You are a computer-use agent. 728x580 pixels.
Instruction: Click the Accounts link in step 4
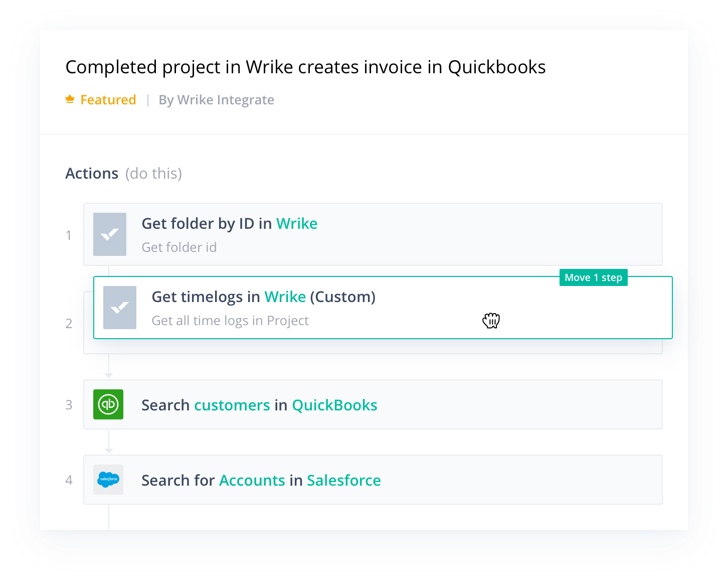pos(252,481)
